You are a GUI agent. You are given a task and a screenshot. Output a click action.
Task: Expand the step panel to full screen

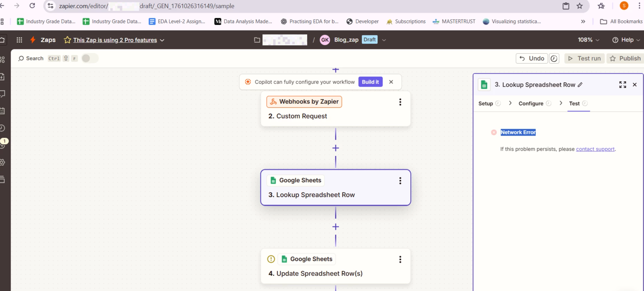point(622,85)
